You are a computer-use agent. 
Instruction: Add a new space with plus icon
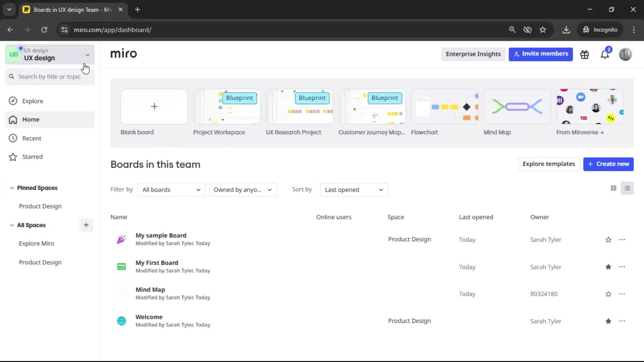coord(86,225)
